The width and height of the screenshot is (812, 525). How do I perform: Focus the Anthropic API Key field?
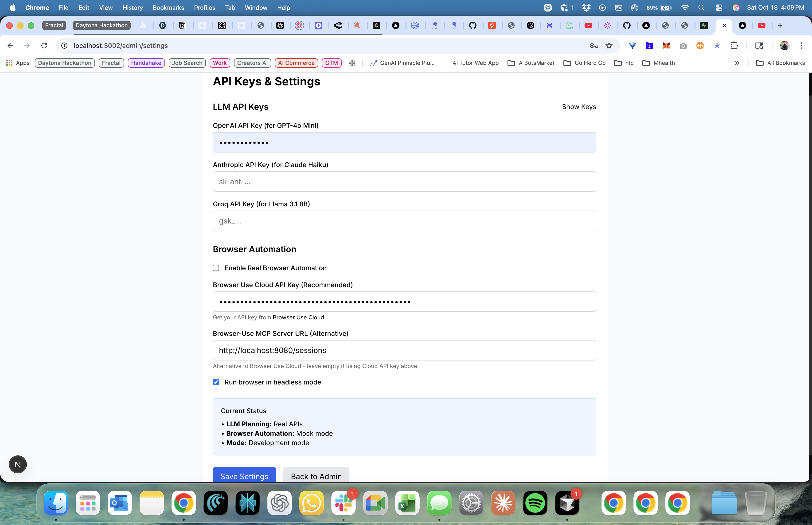coord(404,182)
